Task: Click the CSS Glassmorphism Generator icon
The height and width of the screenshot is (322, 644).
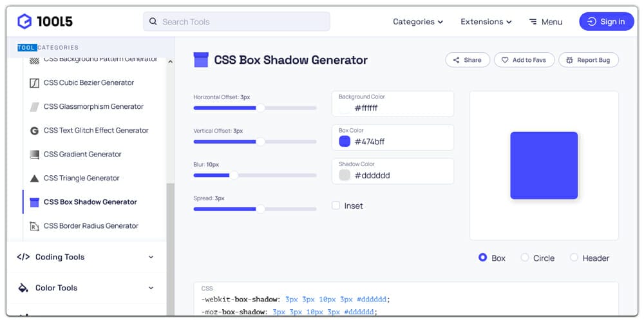Action: tap(35, 107)
